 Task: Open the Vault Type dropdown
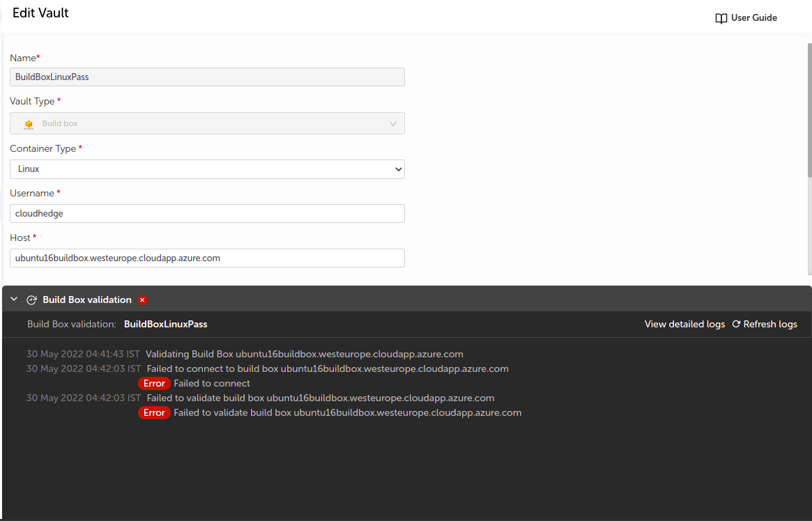(207, 123)
